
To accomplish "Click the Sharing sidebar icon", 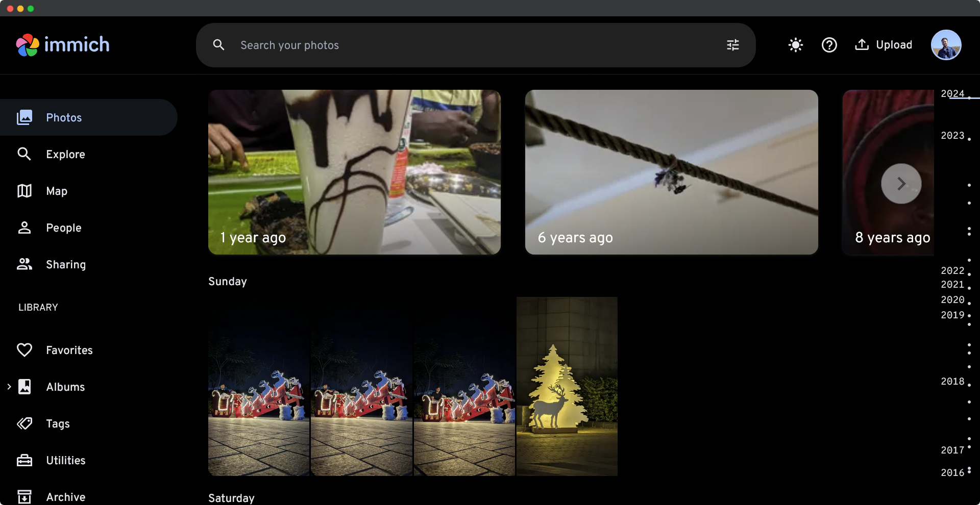I will coord(24,264).
